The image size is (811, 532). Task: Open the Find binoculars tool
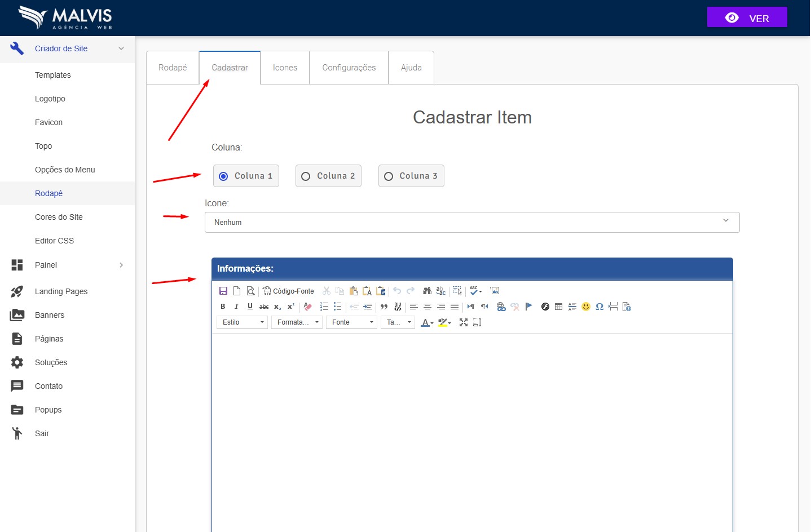[x=427, y=291]
